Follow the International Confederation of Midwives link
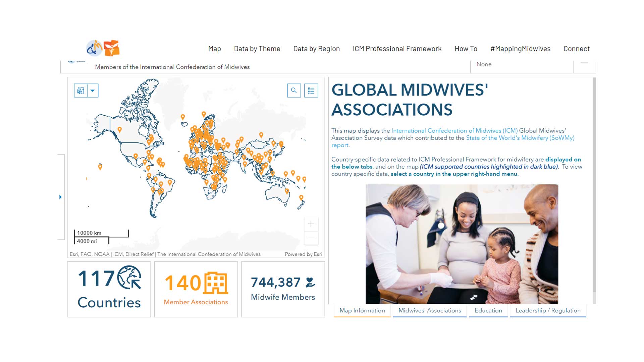The image size is (644, 362). pos(454,131)
